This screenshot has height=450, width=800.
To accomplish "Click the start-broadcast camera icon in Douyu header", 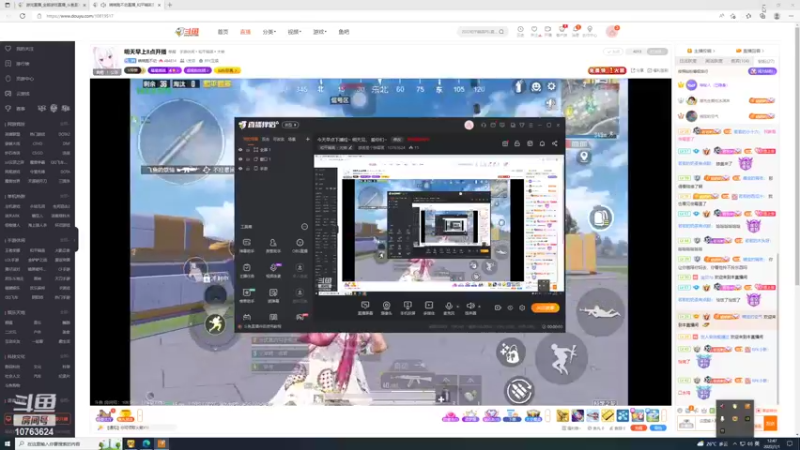I will tap(547, 30).
